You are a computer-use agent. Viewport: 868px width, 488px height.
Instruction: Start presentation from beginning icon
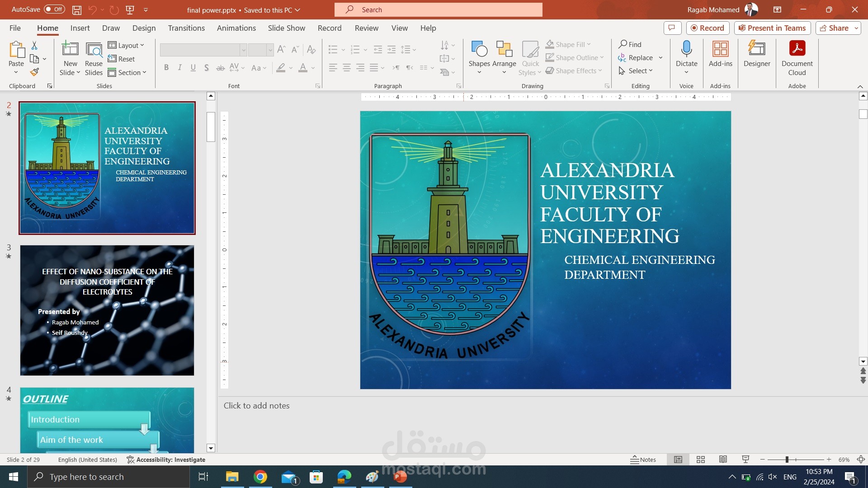130,9
